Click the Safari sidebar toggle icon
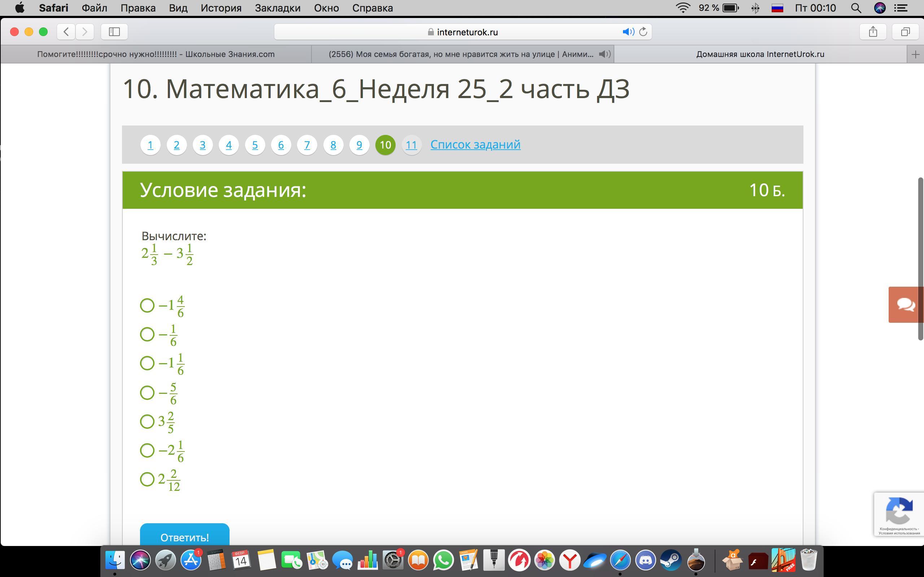Viewport: 924px width, 577px height. (x=114, y=32)
